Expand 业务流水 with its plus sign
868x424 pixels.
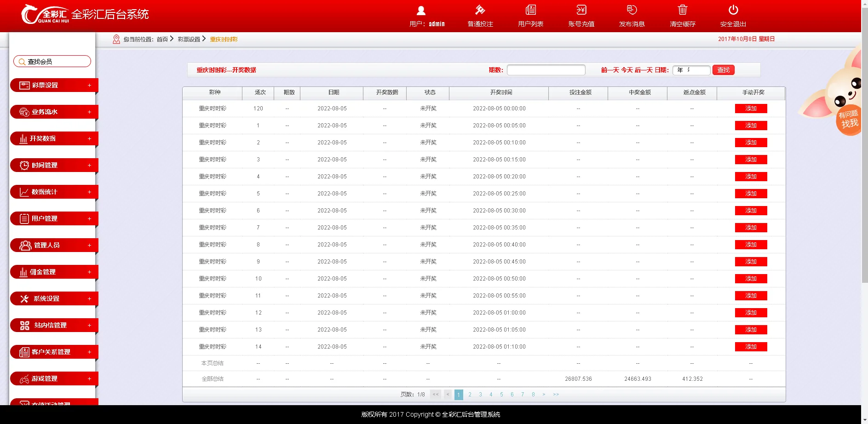click(x=89, y=112)
